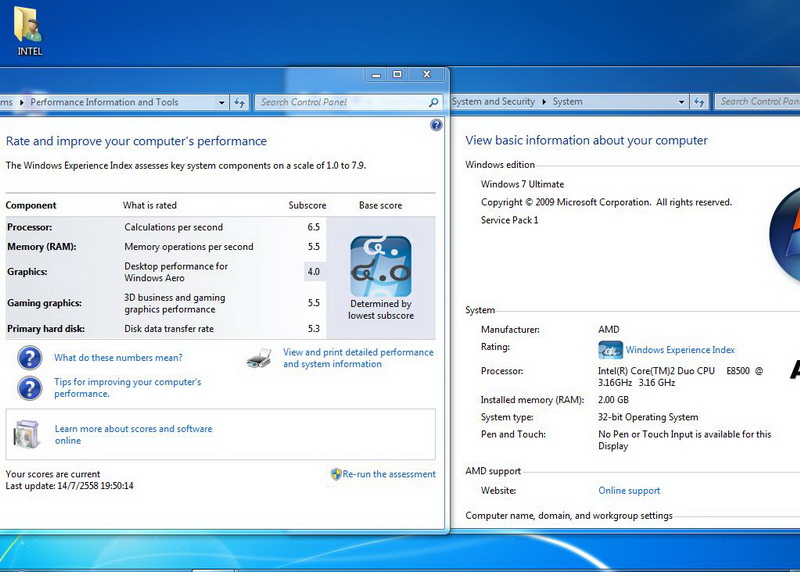Viewport: 800px width, 572px height.
Task: Open the INTEL folder on desktop
Action: [x=29, y=31]
